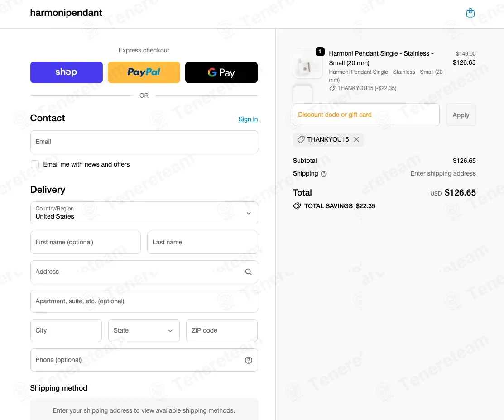Click the shipping info question mark icon

pos(324,174)
